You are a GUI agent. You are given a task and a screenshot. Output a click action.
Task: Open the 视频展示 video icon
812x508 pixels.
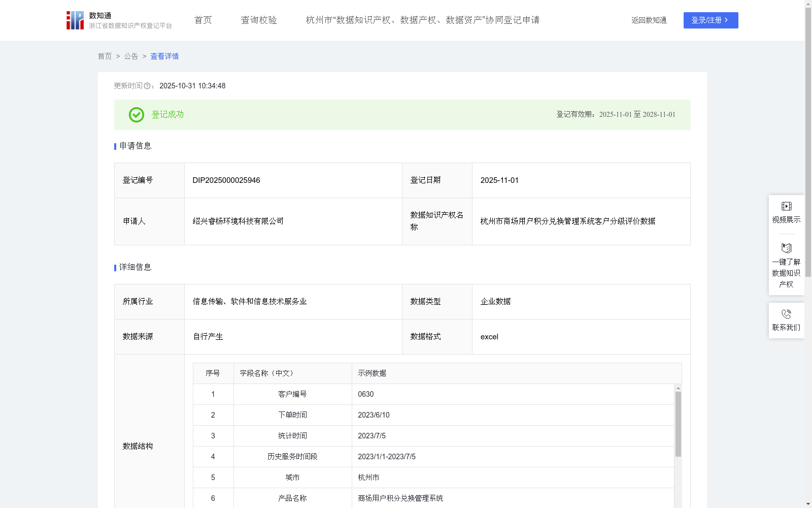click(786, 206)
